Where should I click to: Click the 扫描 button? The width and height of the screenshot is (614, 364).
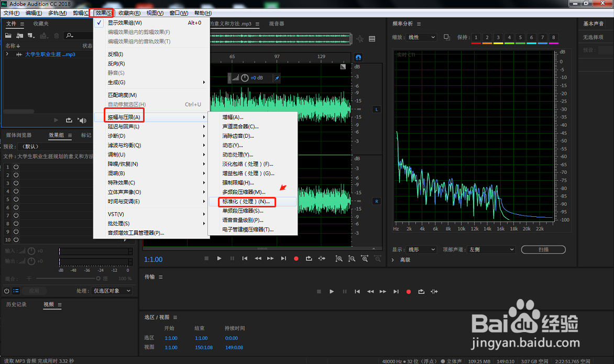(x=543, y=249)
